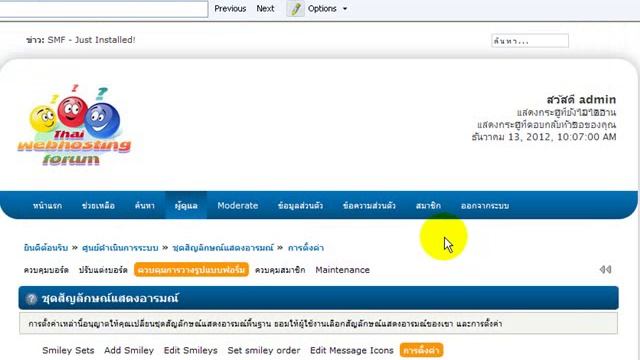Click the double-arrow collapse menu icon
The width and height of the screenshot is (640, 360).
[x=605, y=269]
